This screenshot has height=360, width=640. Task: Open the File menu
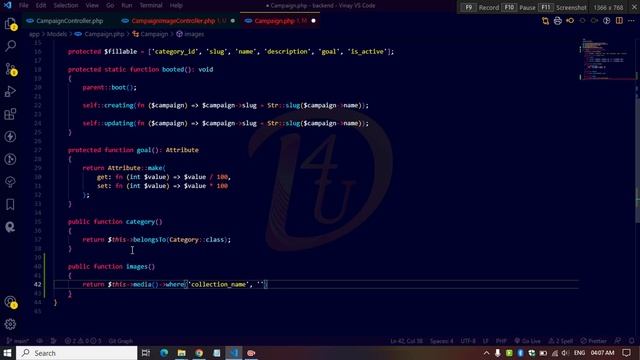pyautogui.click(x=24, y=5)
